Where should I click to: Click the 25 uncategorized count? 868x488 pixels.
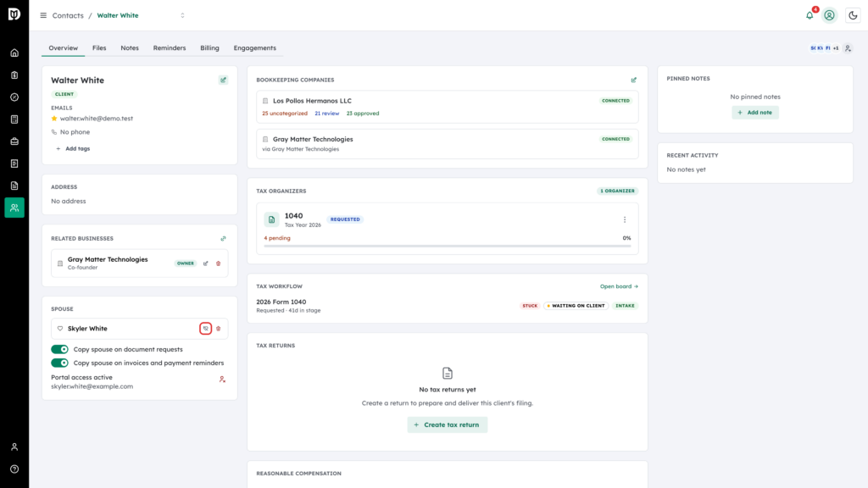[285, 114]
